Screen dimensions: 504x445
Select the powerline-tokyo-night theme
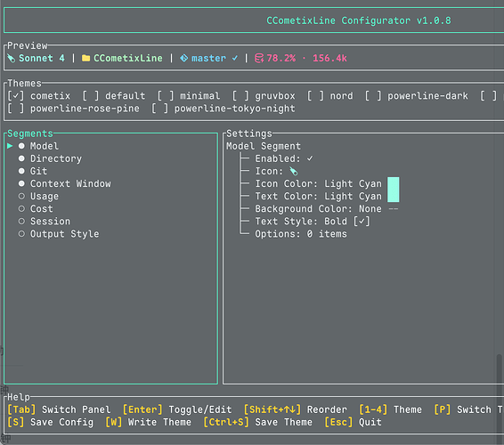[235, 109]
